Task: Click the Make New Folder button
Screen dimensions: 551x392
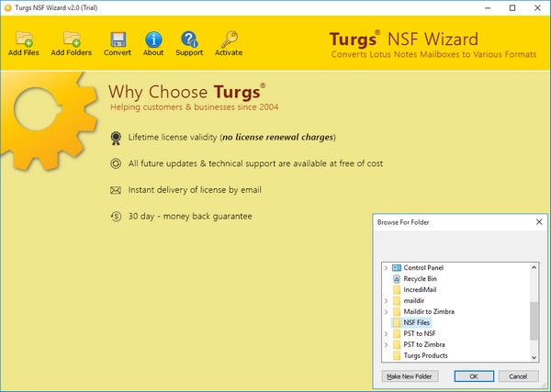Action: (410, 376)
